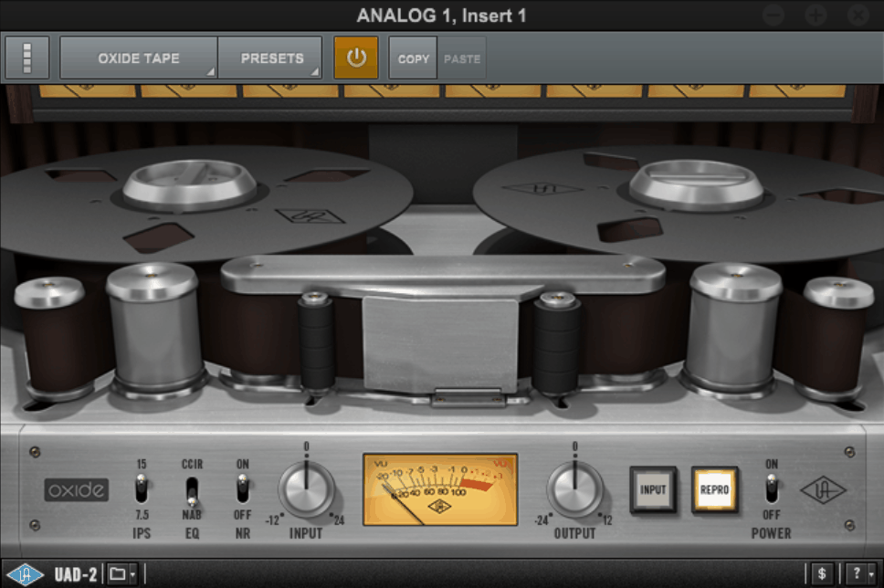Click the 15 label above the IPS switch
Image resolution: width=884 pixels, height=588 pixels.
point(142,464)
